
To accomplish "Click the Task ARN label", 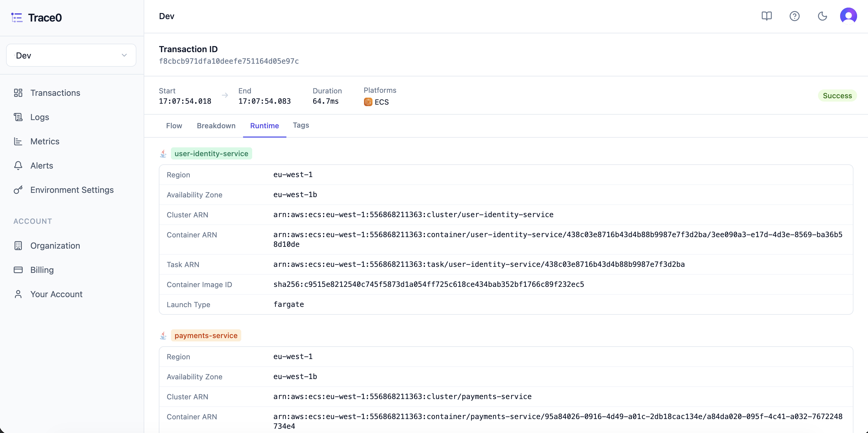I will point(183,265).
